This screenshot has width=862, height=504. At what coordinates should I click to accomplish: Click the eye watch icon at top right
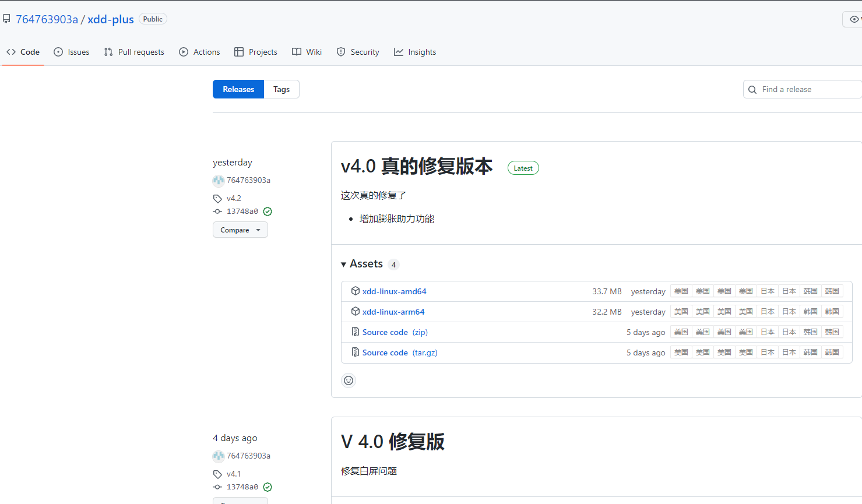point(854,19)
